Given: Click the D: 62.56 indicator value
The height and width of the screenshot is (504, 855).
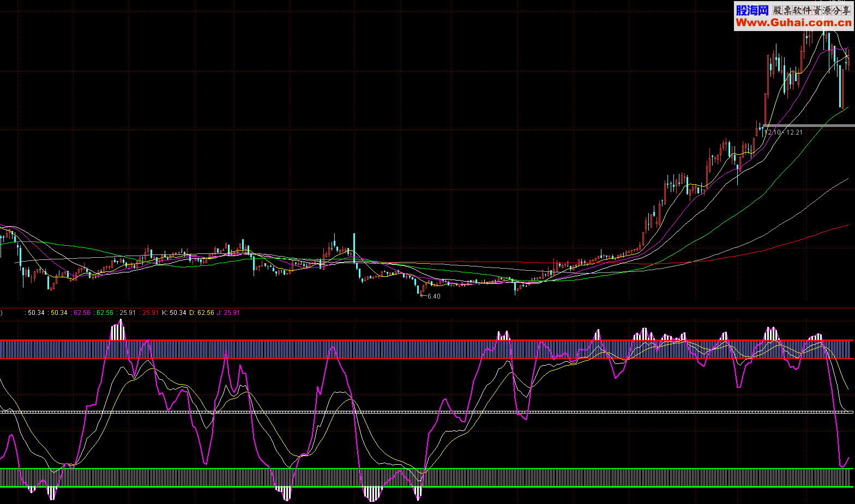Looking at the screenshot, I should pos(201,313).
